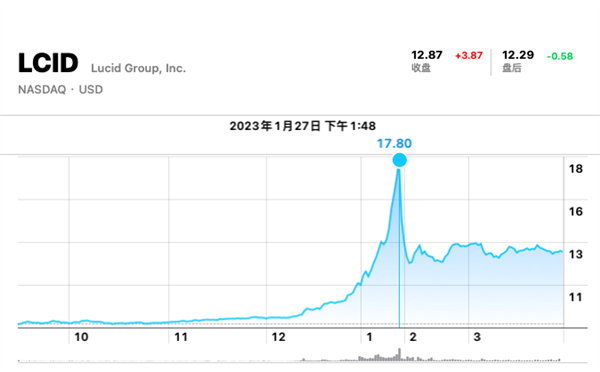The image size is (600, 372).
Task: Click the 2023年1月27日 下午1:48 date label
Action: coord(303,126)
